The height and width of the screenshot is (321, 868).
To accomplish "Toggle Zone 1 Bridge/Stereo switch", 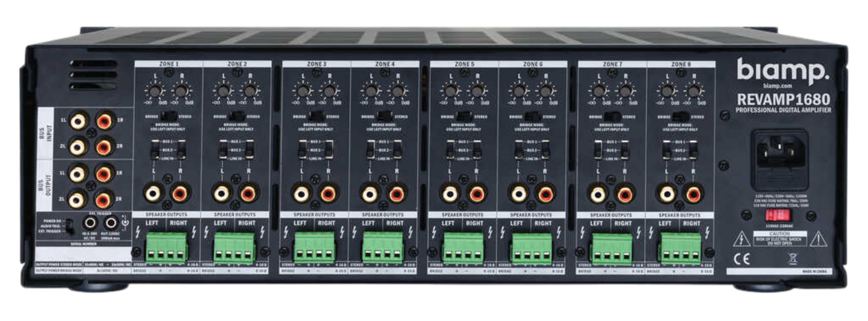I will (169, 116).
